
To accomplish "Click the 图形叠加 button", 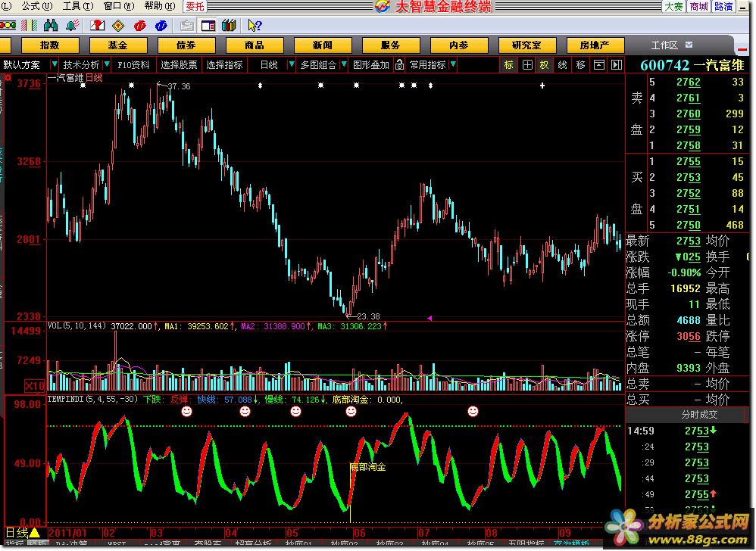I will tap(370, 64).
